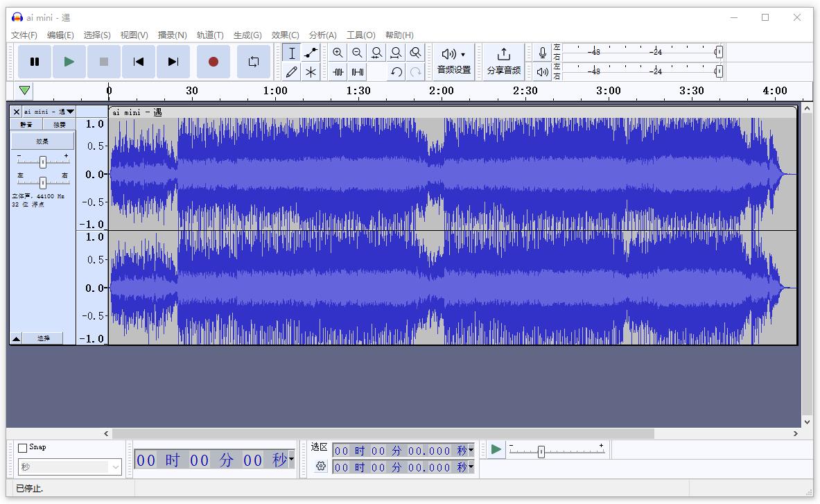Click the Record button
The image size is (820, 504).
[213, 62]
